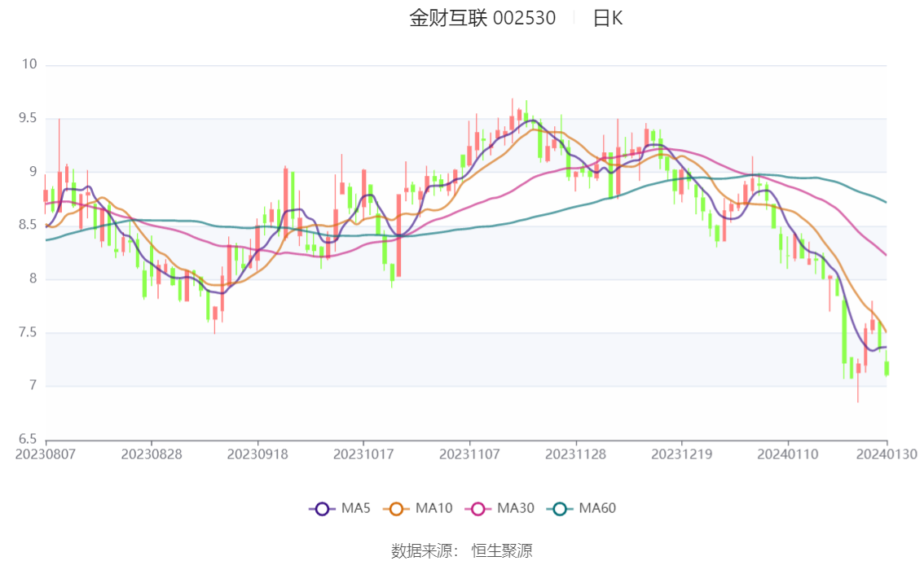Select the 20240130 final date label
Image resolution: width=924 pixels, height=561 pixels.
[887, 454]
